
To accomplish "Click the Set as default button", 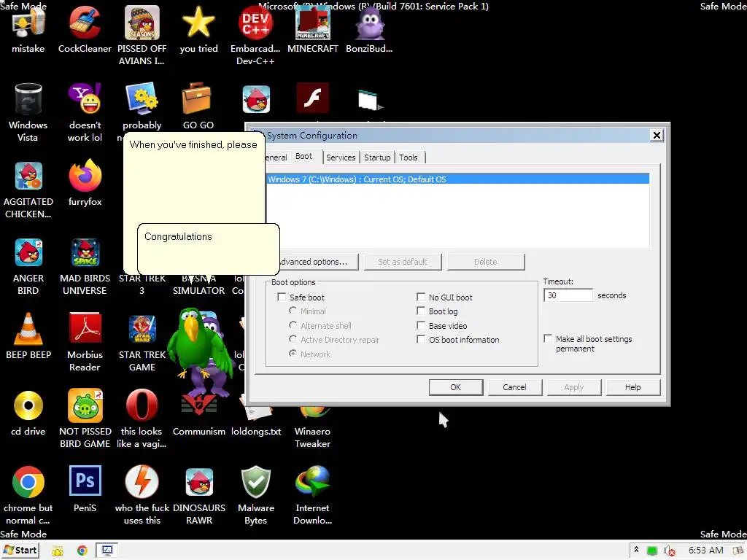I will [403, 262].
